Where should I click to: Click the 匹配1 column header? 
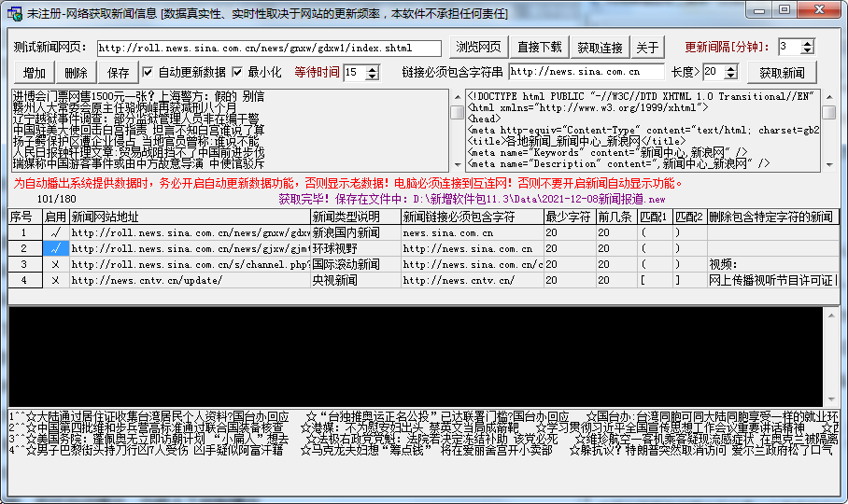(x=656, y=217)
